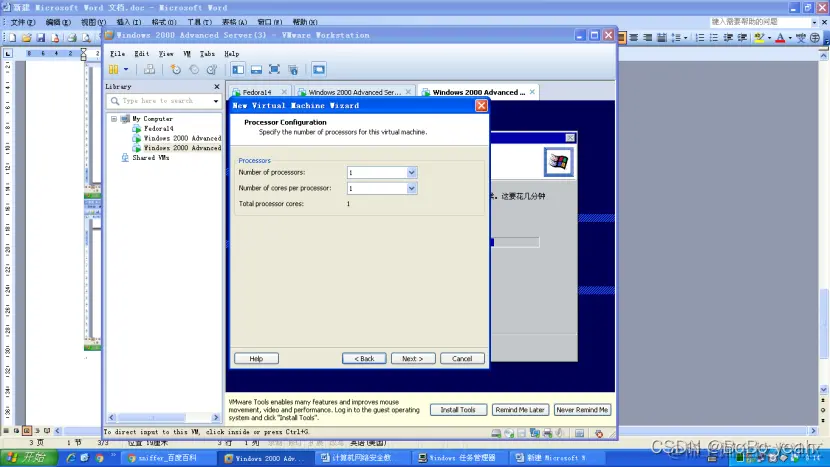Click the Word Print toolbar icon
Viewport: 830px width, 467px height.
71,38
